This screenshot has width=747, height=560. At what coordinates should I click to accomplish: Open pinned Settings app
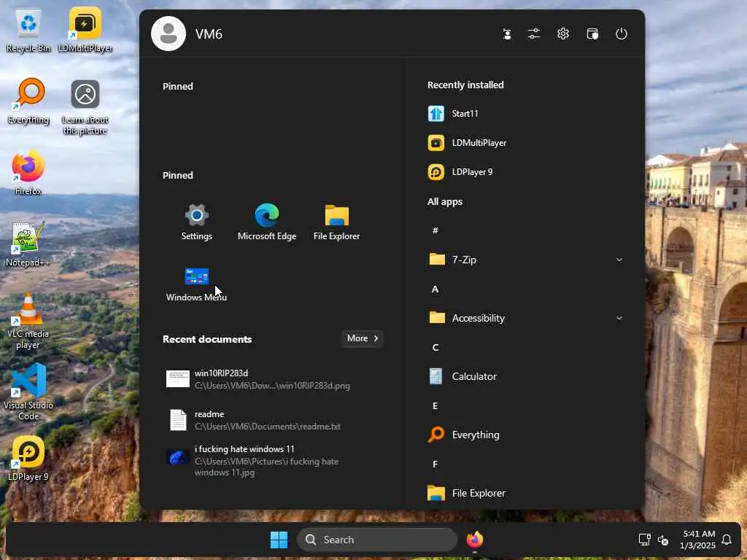tap(197, 222)
